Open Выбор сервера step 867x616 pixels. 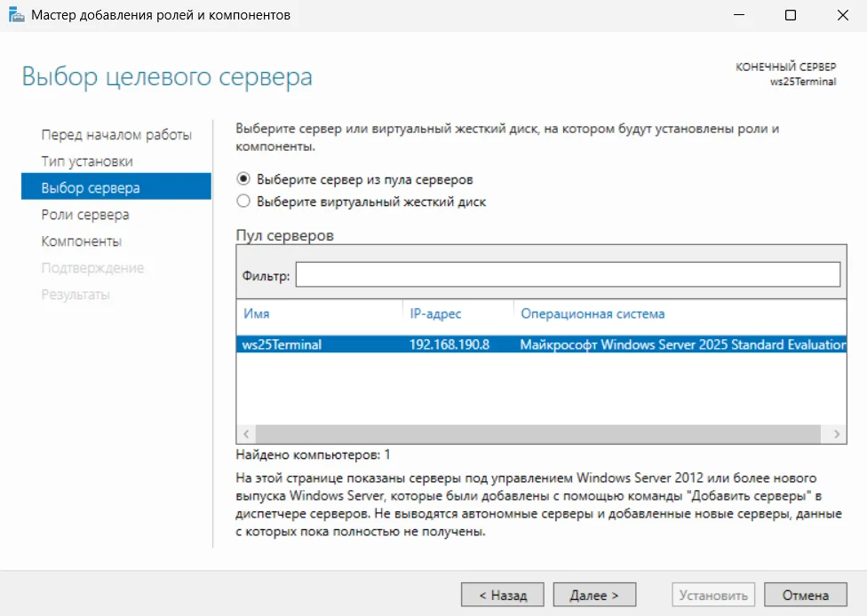tap(116, 188)
